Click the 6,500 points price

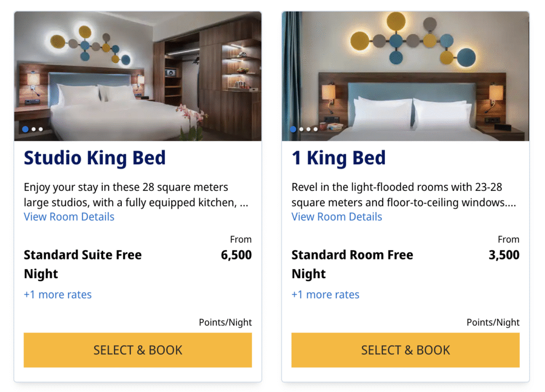pyautogui.click(x=236, y=255)
